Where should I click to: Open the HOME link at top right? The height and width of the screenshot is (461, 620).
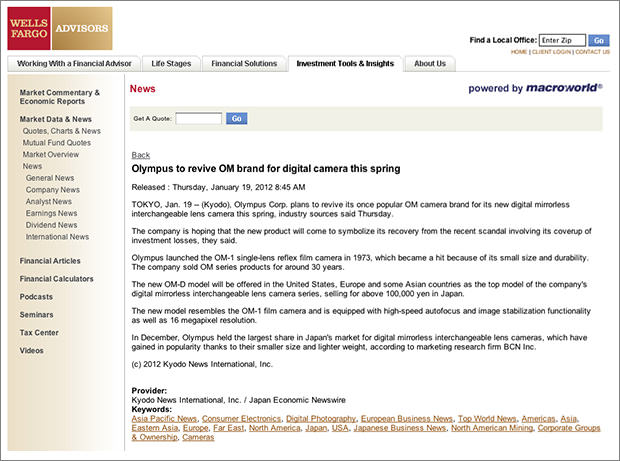coord(518,52)
